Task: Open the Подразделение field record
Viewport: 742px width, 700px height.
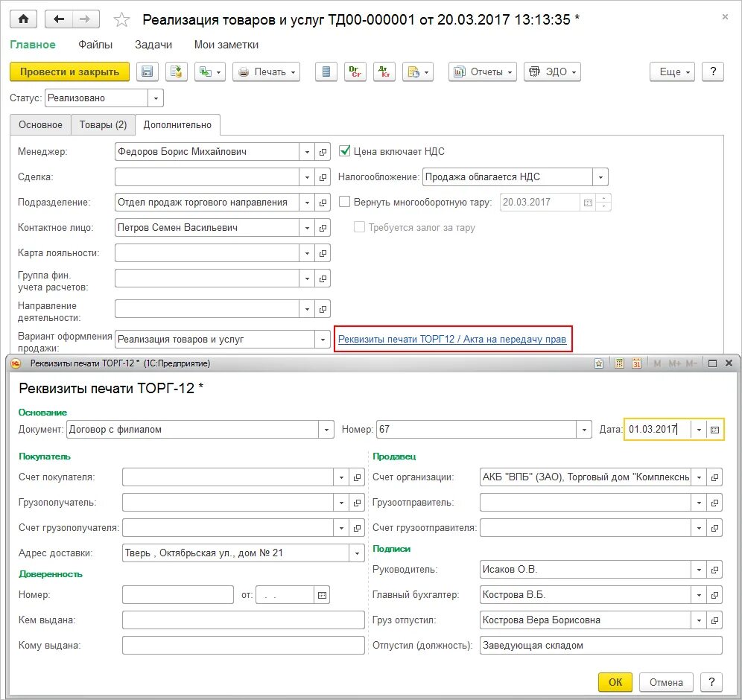Action: point(323,203)
